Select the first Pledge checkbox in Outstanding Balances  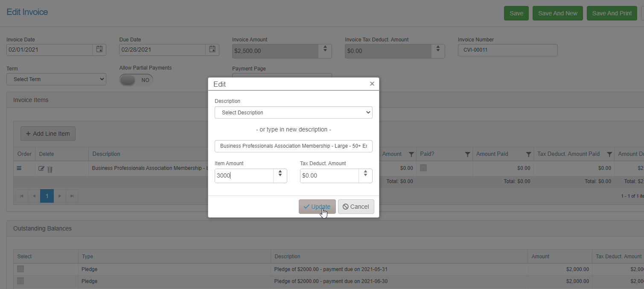[20, 269]
